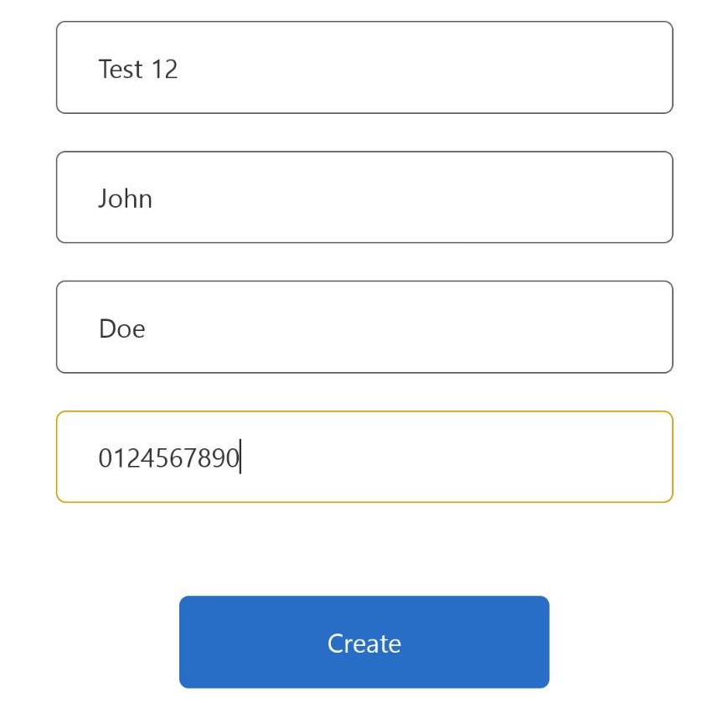The width and height of the screenshot is (728, 703).
Task: Focus the 0124567890 number field
Action: click(364, 457)
